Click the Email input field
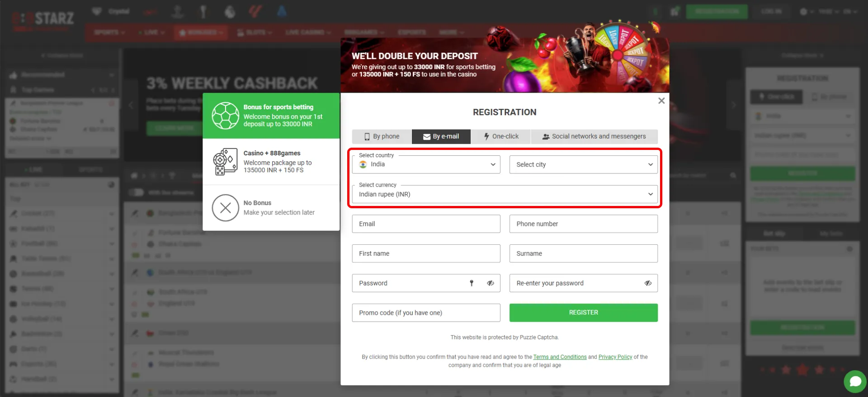The height and width of the screenshot is (397, 868). [426, 224]
